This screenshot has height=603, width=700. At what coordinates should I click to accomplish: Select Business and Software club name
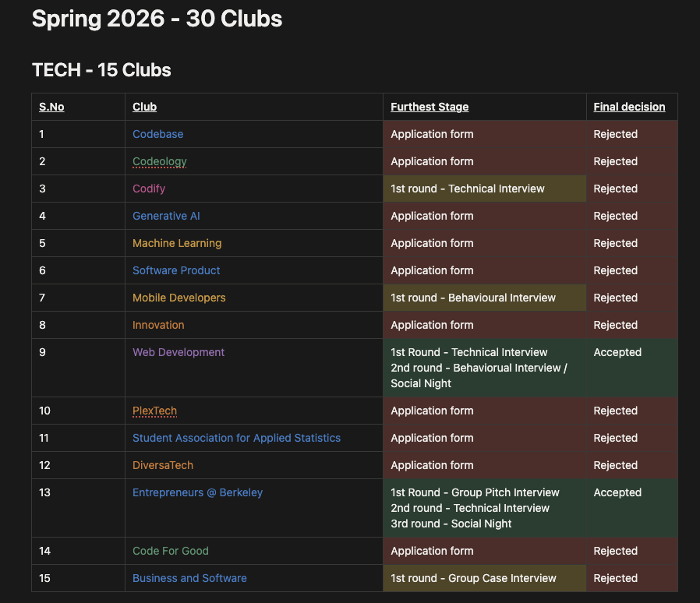189,578
